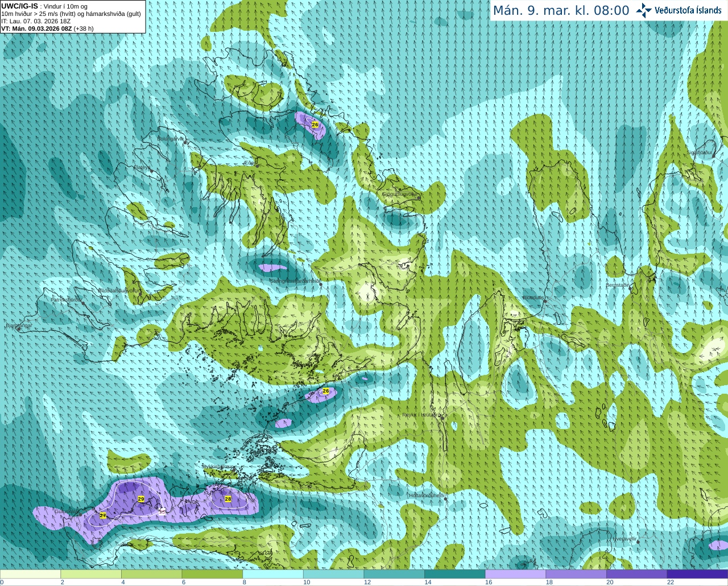728x586 pixels.
Task: Click the 'VT: Mán. 09.03.2026 08Z (+38 h)' line
Action: (47, 28)
